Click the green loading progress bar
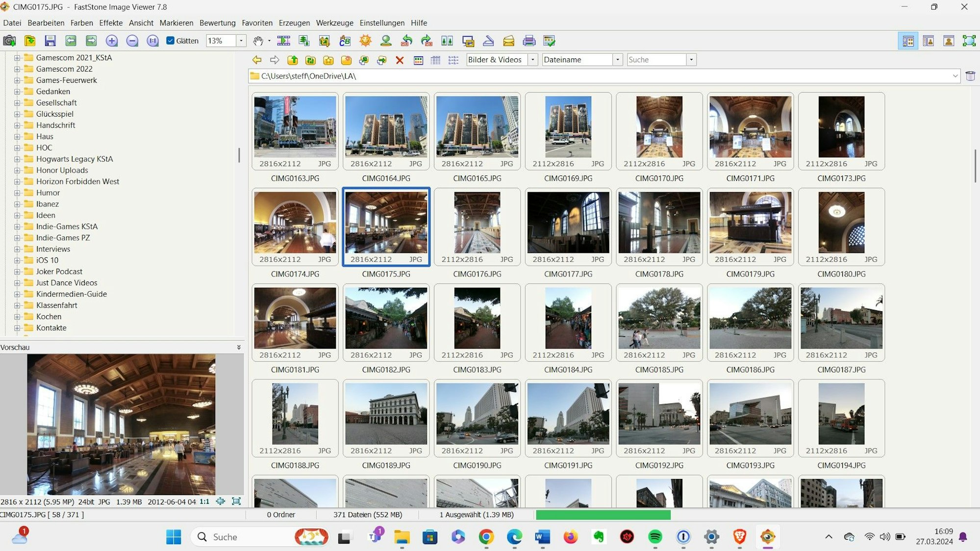The width and height of the screenshot is (980, 551). click(x=604, y=515)
